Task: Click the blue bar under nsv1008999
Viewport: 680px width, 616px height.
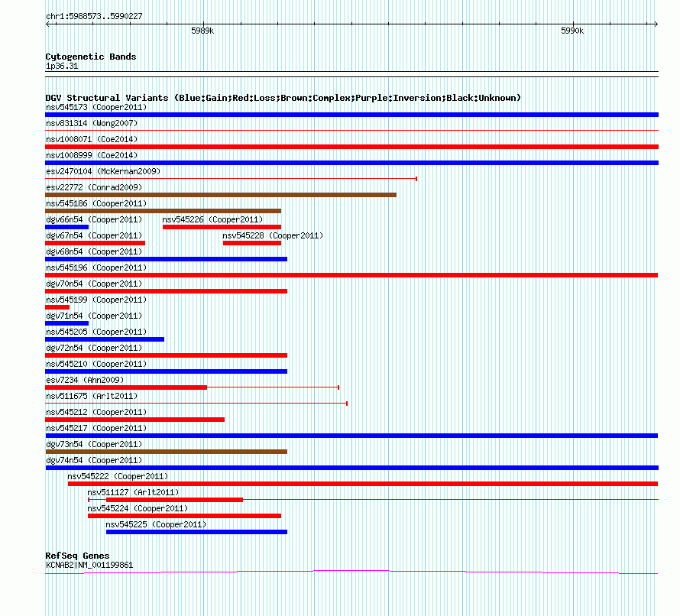Action: pyautogui.click(x=351, y=163)
